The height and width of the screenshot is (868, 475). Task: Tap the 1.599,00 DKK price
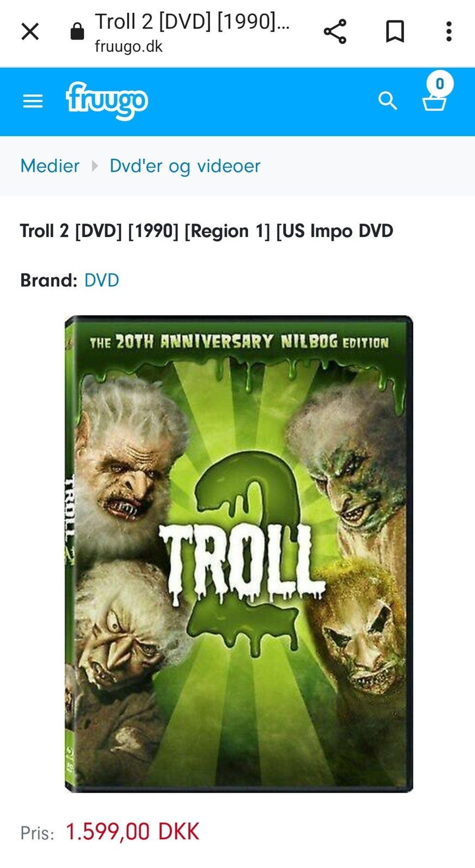132,832
